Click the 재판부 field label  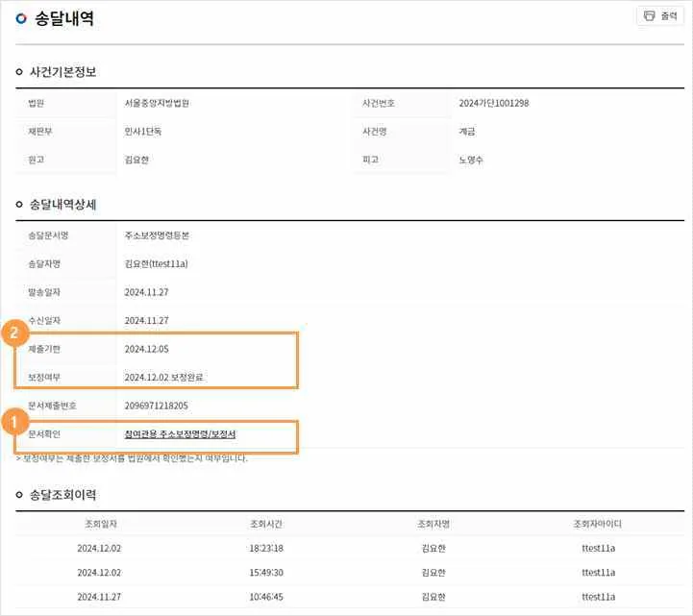pyautogui.click(x=40, y=132)
